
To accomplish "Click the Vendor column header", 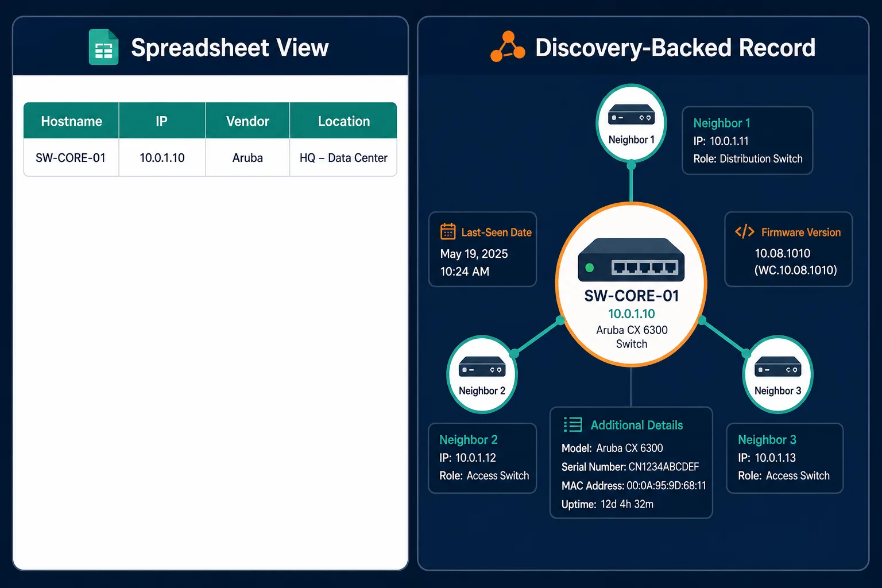I will 247,121.
